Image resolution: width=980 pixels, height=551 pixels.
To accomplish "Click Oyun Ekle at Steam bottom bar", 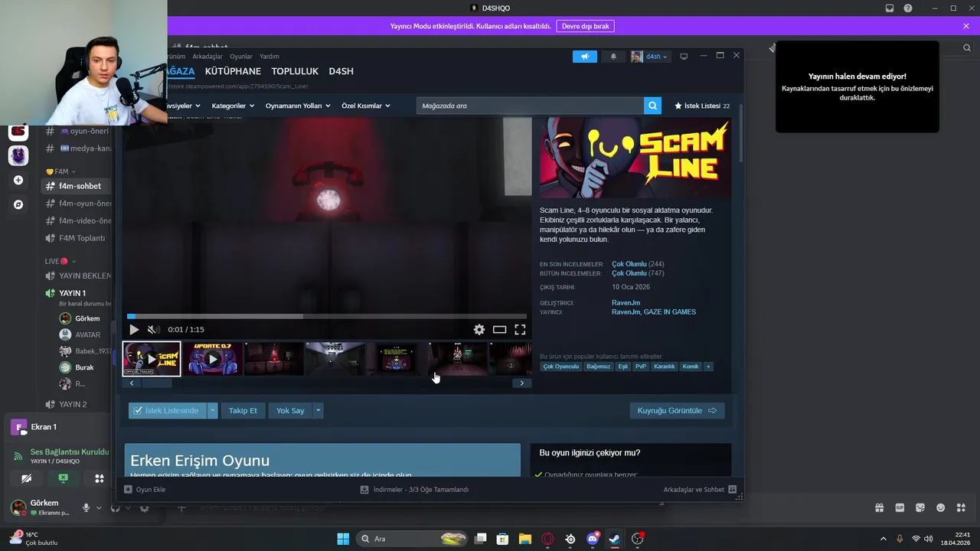I will tap(145, 490).
